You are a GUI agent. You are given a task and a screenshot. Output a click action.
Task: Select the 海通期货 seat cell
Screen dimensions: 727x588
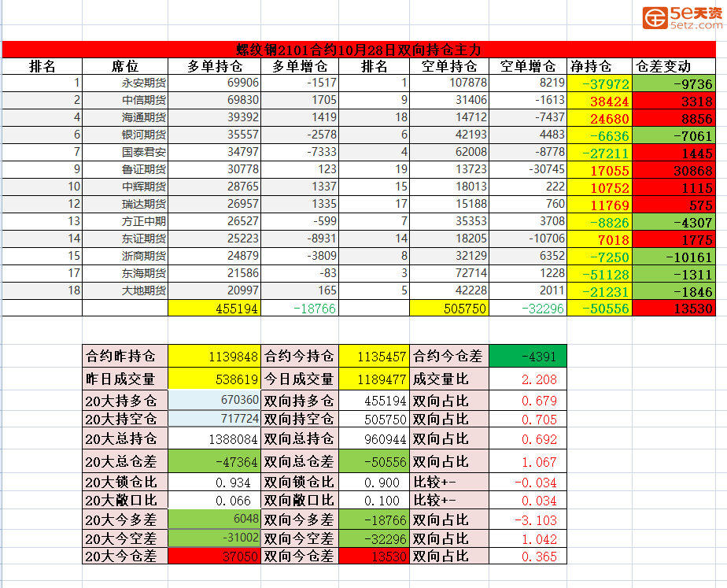(x=125, y=117)
